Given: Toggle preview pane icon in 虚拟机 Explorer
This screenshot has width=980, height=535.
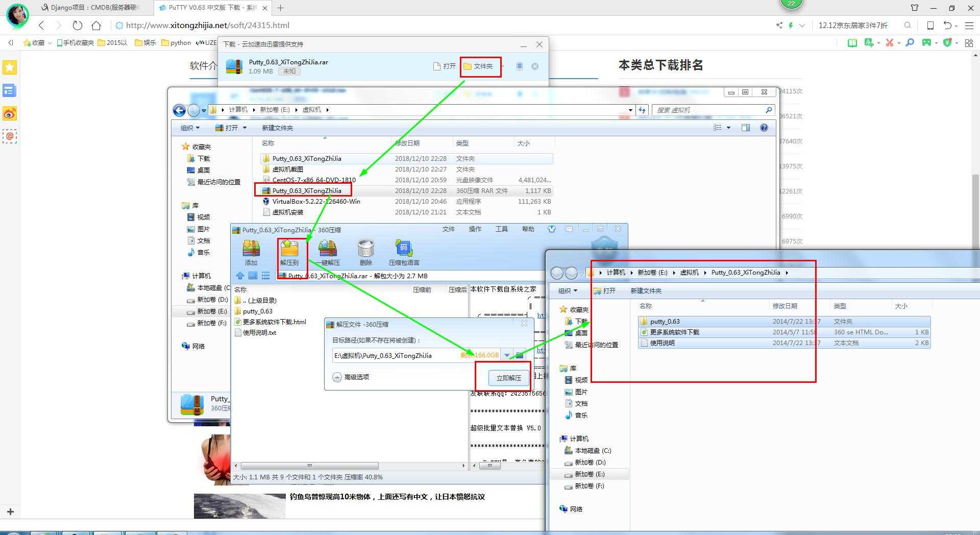Looking at the screenshot, I should pos(746,128).
